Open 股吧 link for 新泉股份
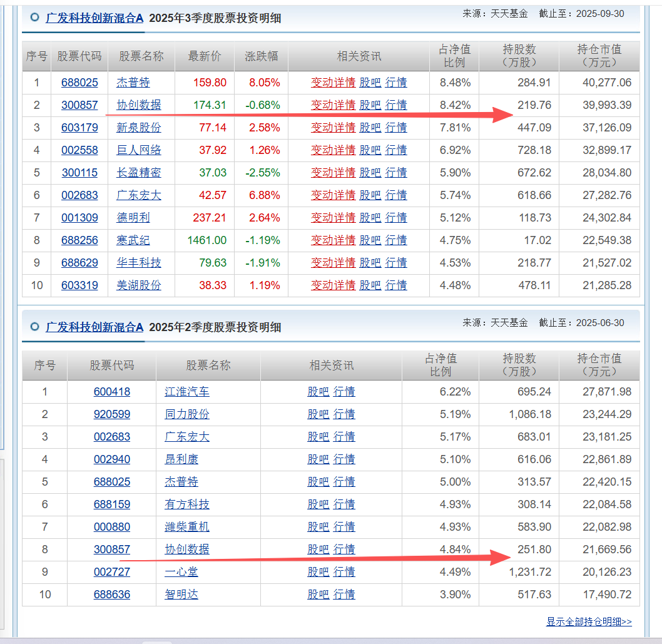The image size is (662, 644). tap(370, 128)
